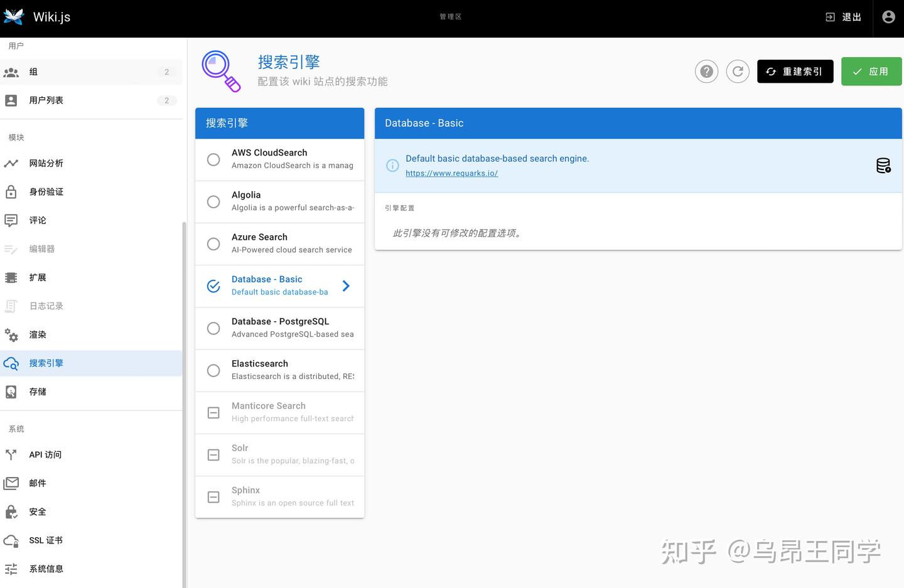Click the 系统信息 sliders icon
The width and height of the screenshot is (904, 588).
(x=11, y=569)
